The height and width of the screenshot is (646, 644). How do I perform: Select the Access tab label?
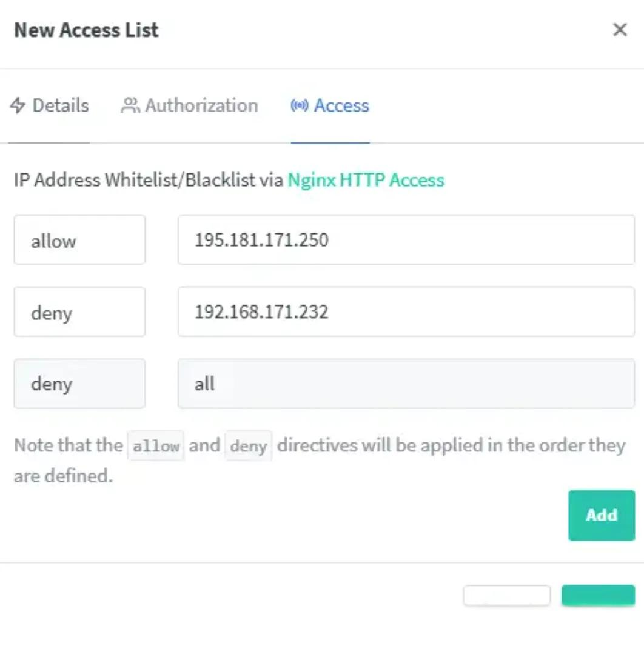tap(341, 105)
